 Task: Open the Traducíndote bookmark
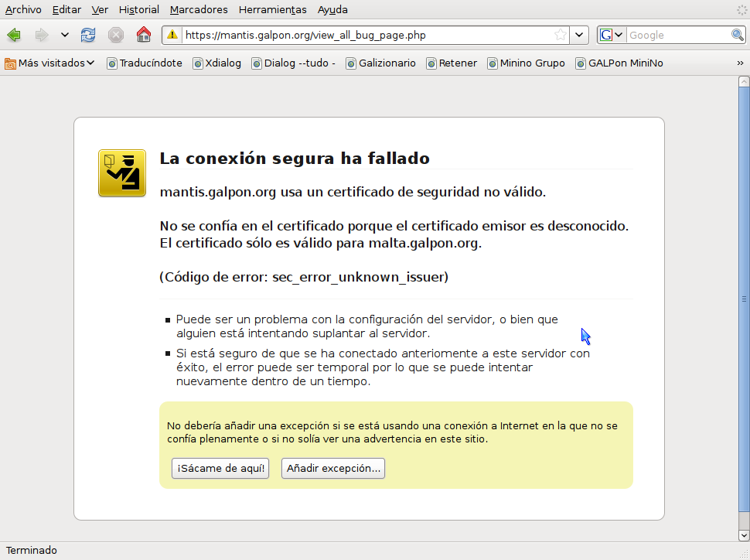[x=145, y=63]
